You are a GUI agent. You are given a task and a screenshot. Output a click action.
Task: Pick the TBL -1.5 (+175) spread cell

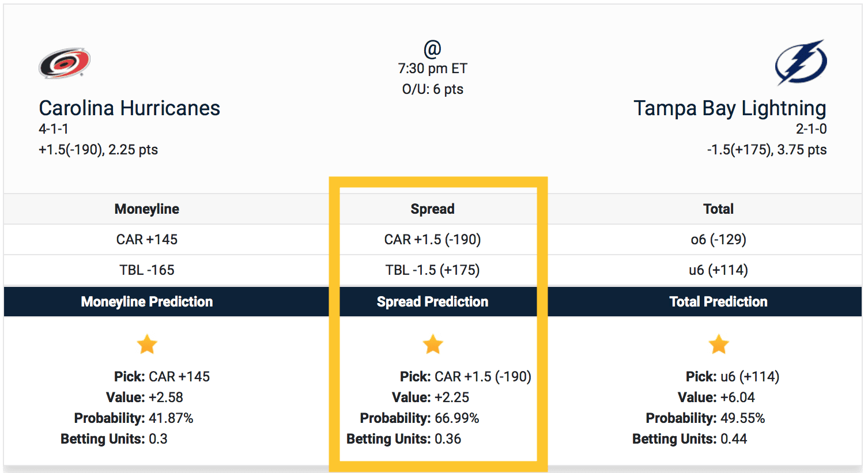[433, 270]
